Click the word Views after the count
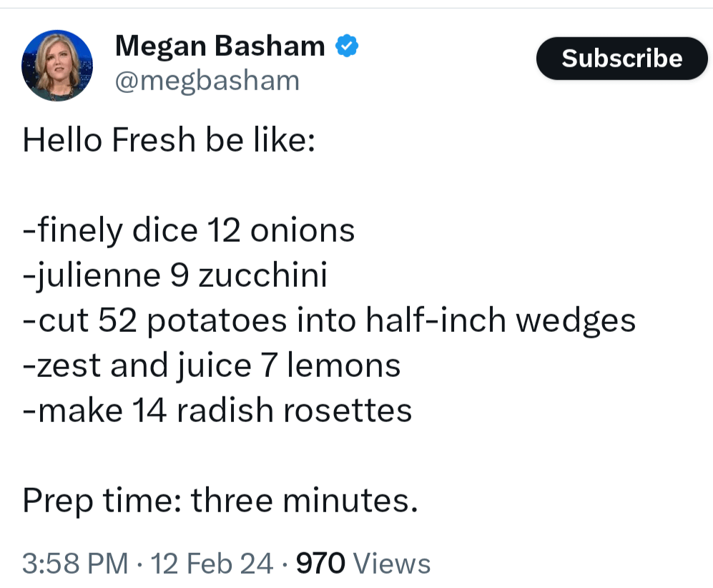The width and height of the screenshot is (713, 588). 392,564
